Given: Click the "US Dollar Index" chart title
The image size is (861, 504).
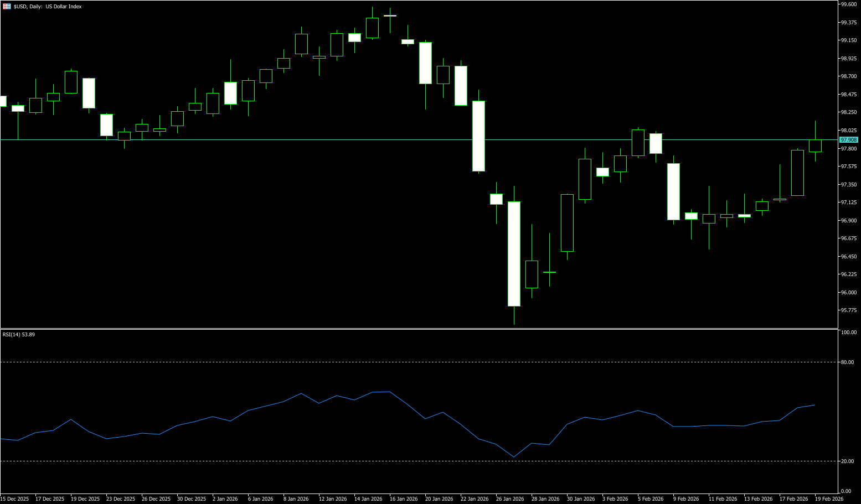Looking at the screenshot, I should (x=63, y=7).
